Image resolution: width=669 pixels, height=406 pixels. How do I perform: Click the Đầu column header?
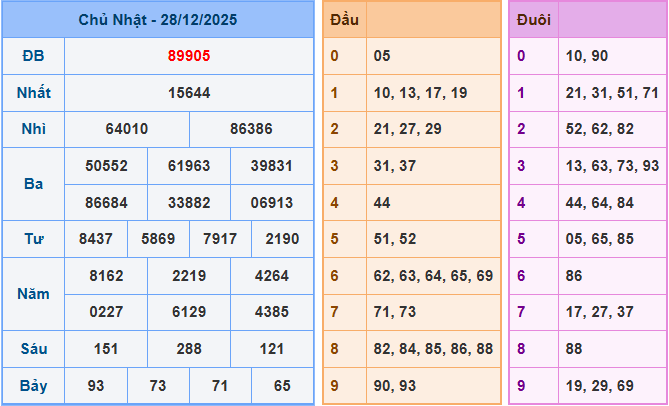click(344, 20)
